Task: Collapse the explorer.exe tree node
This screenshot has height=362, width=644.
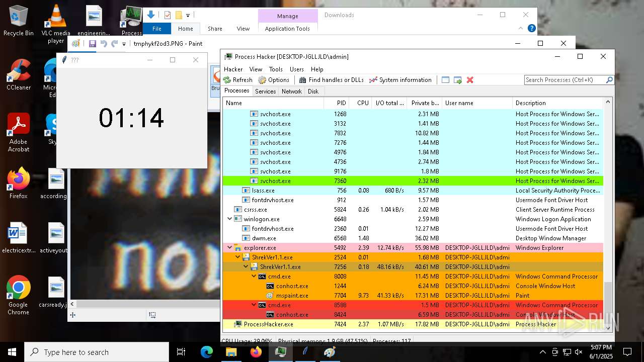Action: [x=230, y=248]
